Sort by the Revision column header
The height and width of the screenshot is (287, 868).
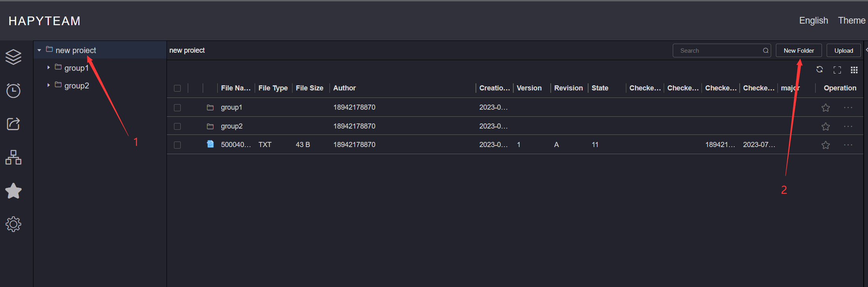[x=568, y=88]
